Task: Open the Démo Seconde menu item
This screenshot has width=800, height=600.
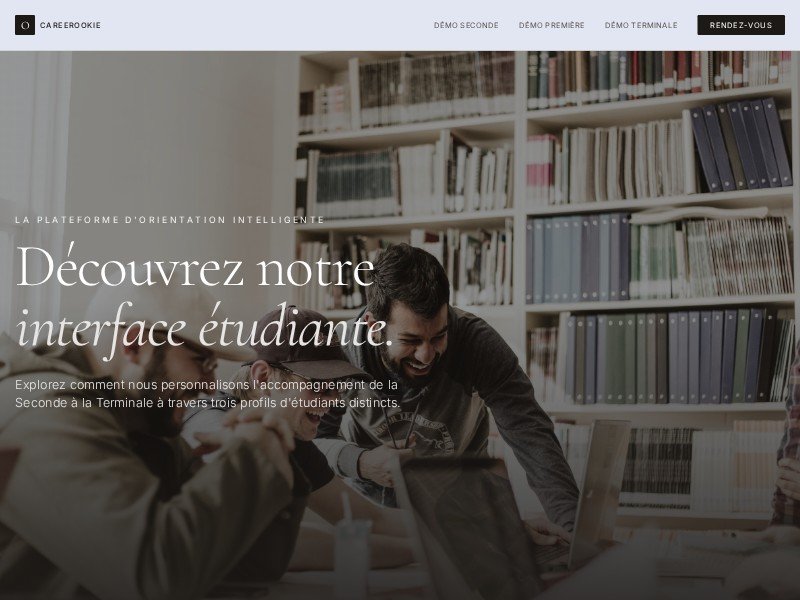Action: [x=466, y=25]
